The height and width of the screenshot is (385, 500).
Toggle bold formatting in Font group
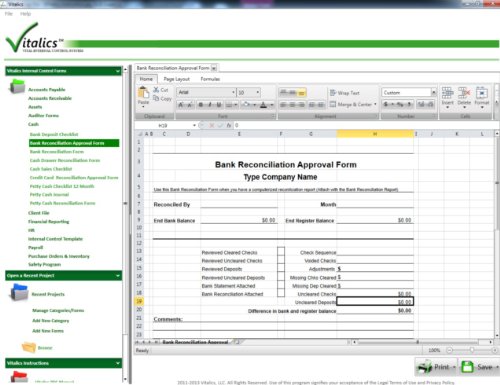coord(200,105)
